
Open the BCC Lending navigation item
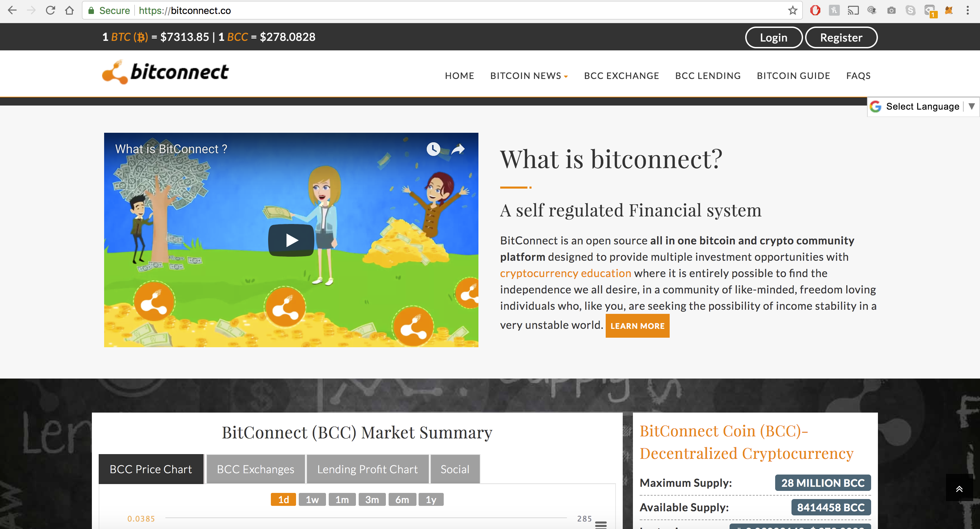708,76
